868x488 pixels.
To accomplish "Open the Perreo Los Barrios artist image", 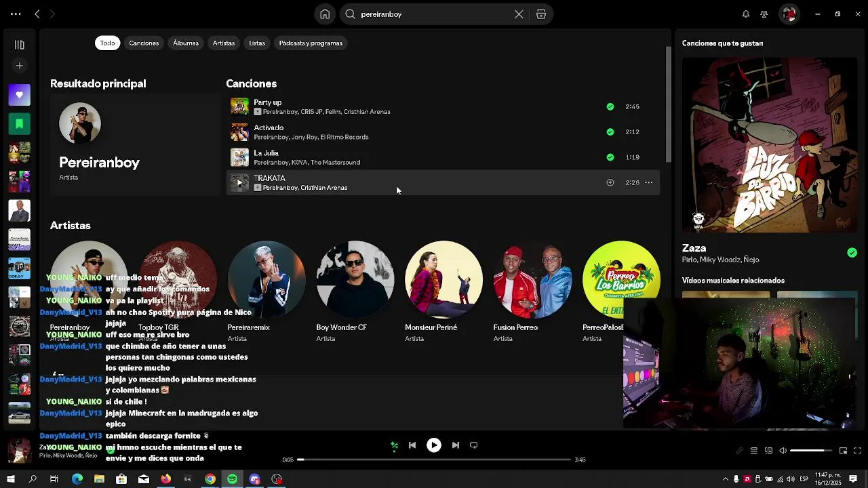I will (x=620, y=280).
